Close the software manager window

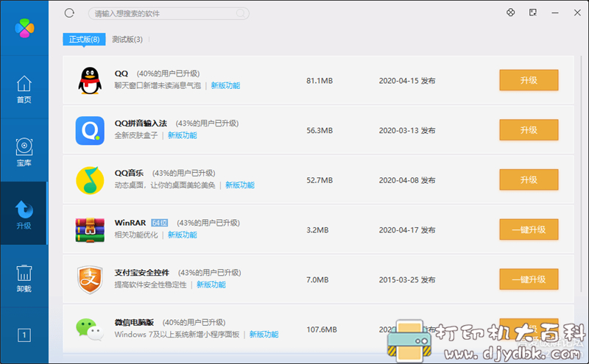577,13
